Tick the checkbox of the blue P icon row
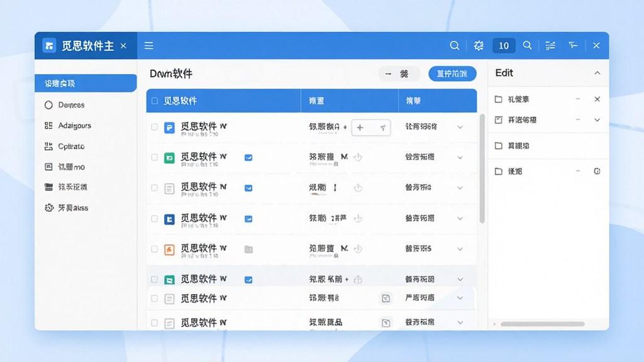644x362 pixels. [x=155, y=127]
